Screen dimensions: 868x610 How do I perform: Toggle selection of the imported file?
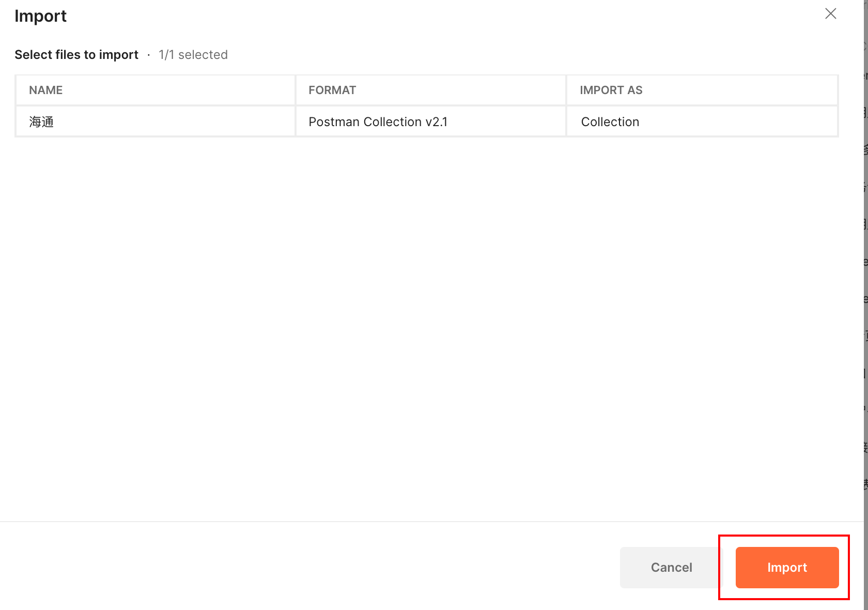pos(155,121)
